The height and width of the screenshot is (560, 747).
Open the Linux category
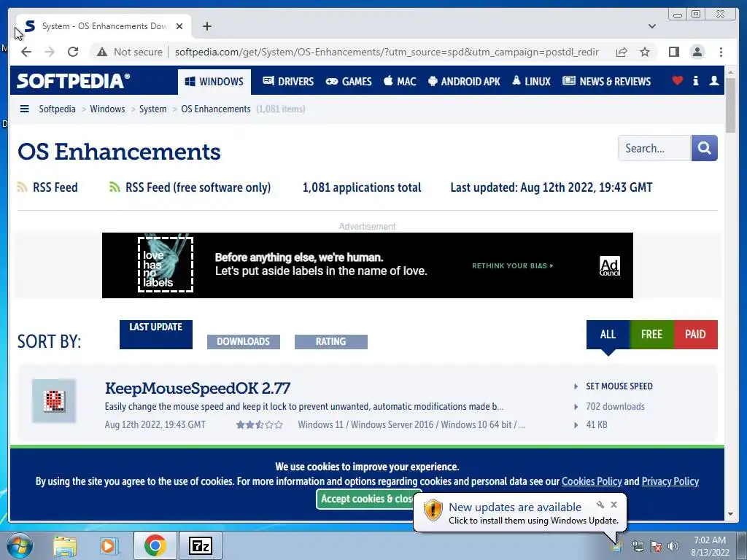(x=531, y=82)
